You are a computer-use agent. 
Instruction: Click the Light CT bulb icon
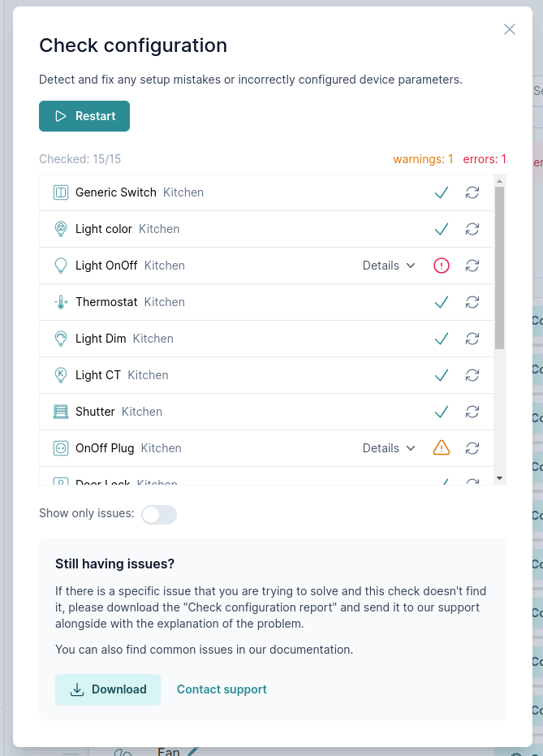pos(61,375)
